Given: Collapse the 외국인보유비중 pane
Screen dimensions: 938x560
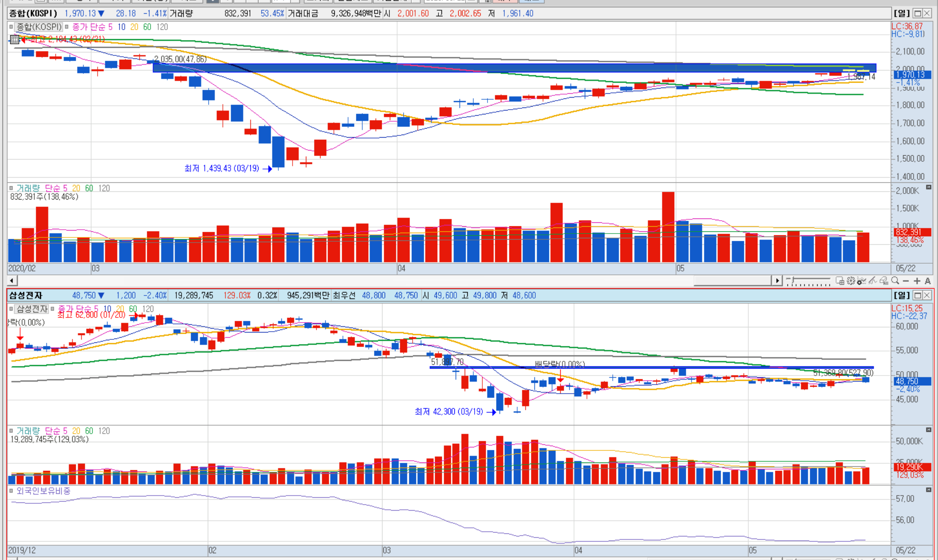Looking at the screenshot, I should pos(929,489).
